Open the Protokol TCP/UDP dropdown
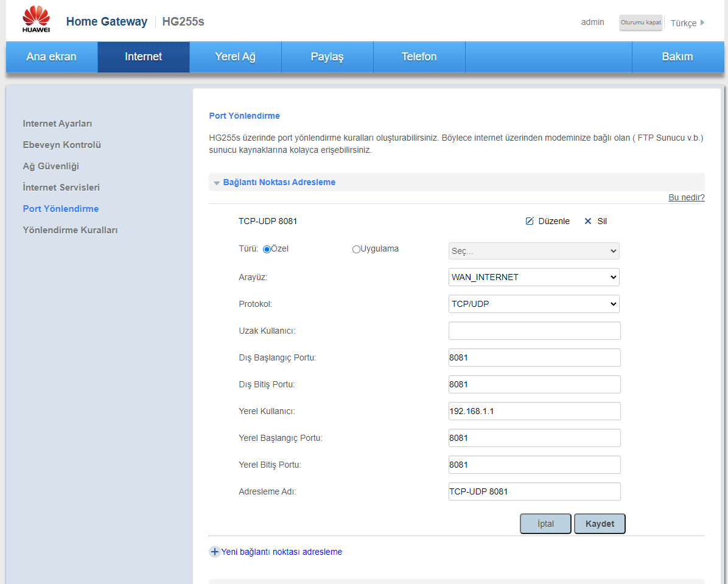 (534, 304)
